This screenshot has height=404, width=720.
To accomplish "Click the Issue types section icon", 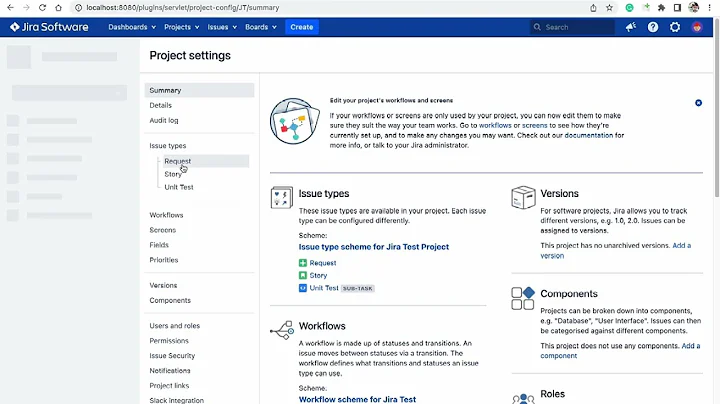I will [281, 197].
